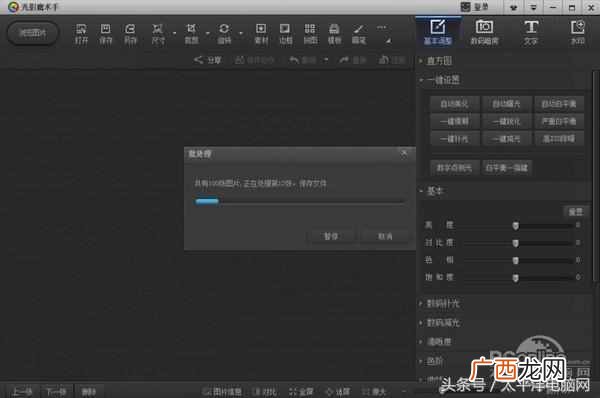This screenshot has height=398, width=600.
Task: Click the One-click Blur (一键模糊) button
Action: (454, 121)
